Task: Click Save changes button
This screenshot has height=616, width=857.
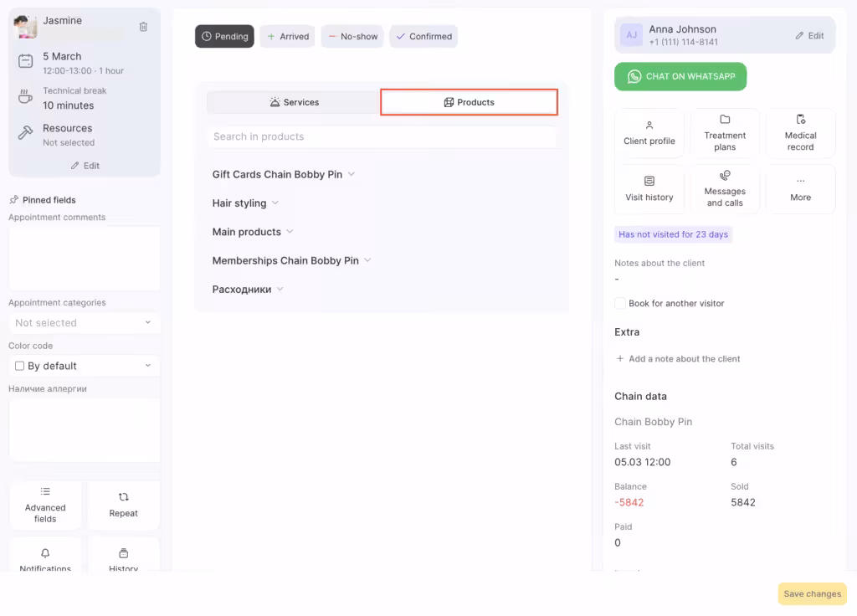Action: [x=812, y=594]
